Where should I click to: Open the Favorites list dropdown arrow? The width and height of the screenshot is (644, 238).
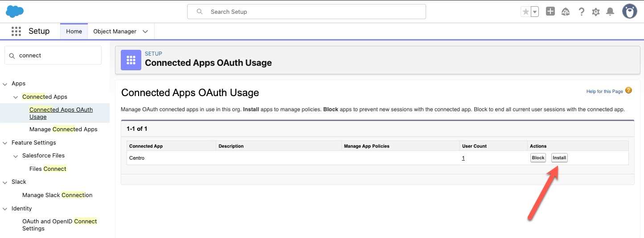click(535, 12)
